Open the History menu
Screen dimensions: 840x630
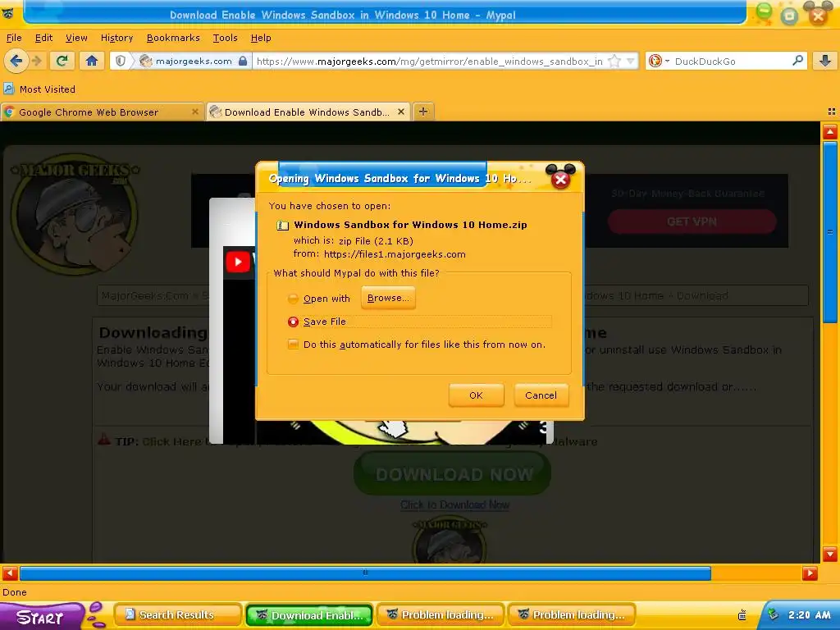116,38
